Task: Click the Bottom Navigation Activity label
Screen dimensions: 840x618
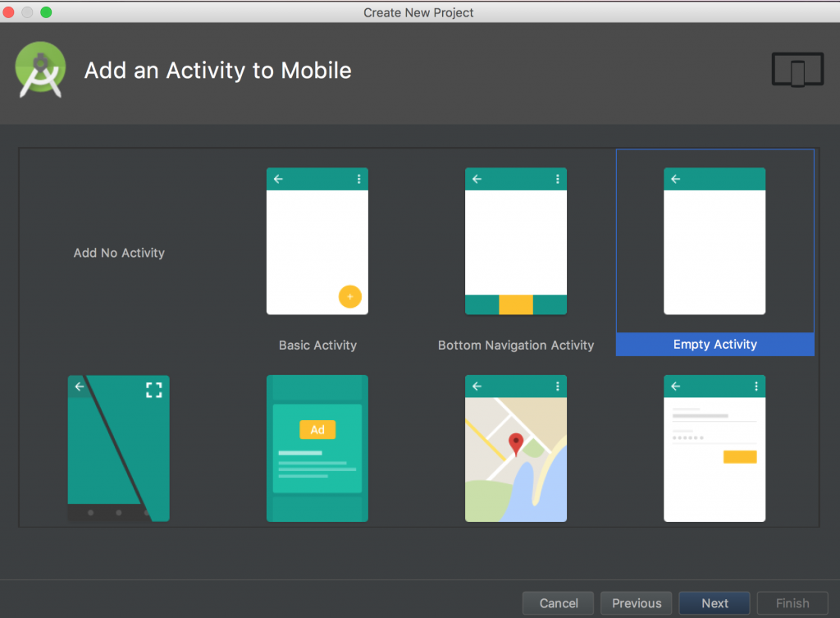Action: click(x=516, y=346)
